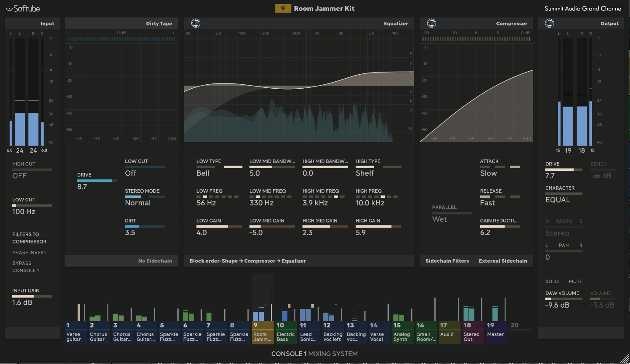Select track 15 Analog Synth
Screen dimensions: 630x364
pos(402,333)
